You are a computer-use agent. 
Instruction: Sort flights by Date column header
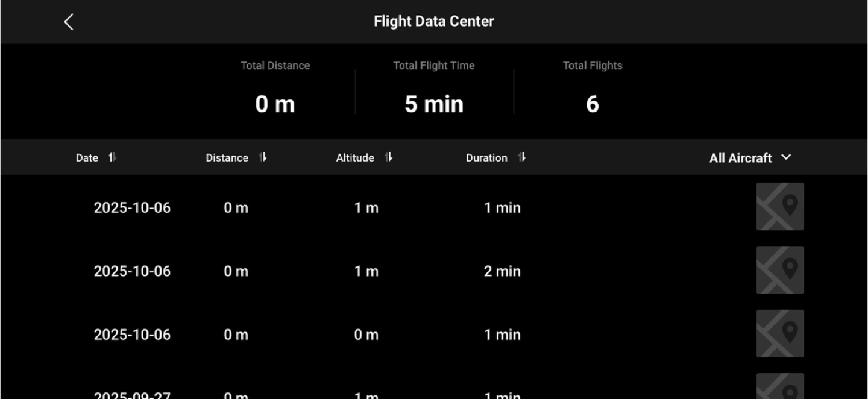[x=87, y=158]
